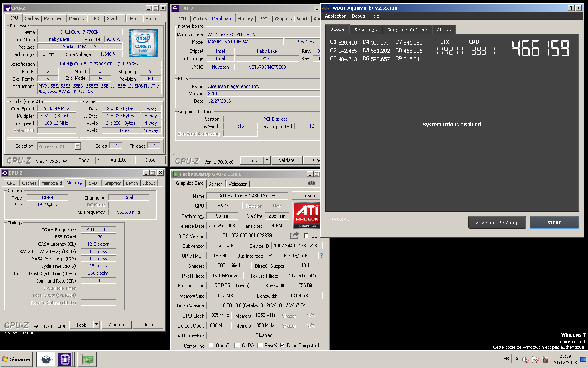The height and width of the screenshot is (368, 588).
Task: Show hidden system tray icons arrow
Action: coord(517,359)
